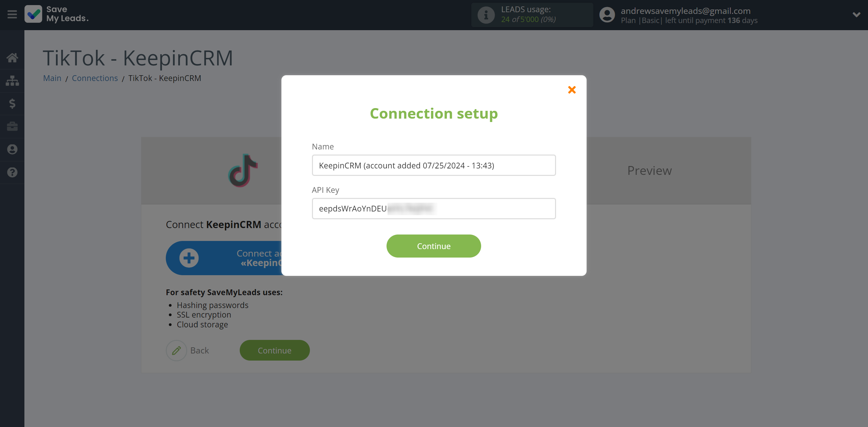Screen dimensions: 868x427
Task: Click the Name input field in modal
Action: 433,165
